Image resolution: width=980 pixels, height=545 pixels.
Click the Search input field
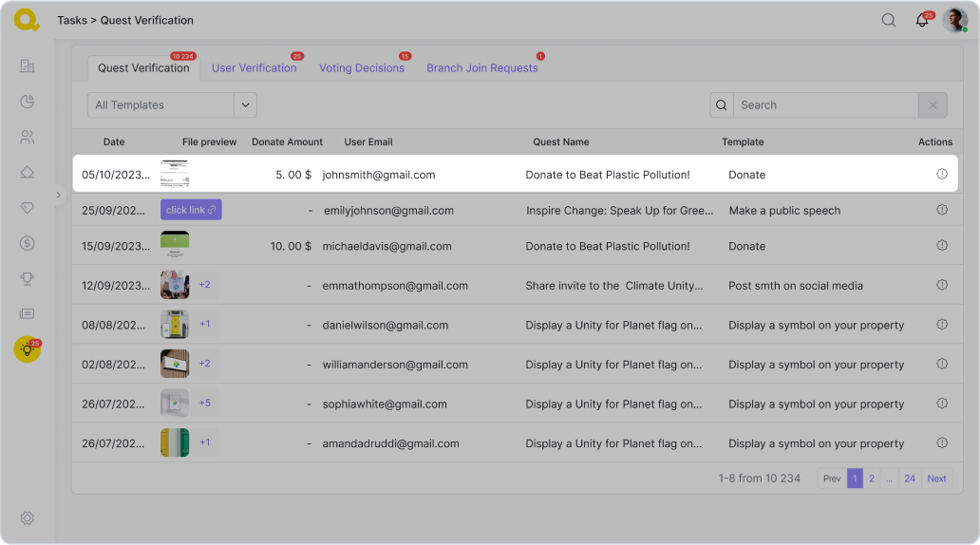(x=823, y=105)
